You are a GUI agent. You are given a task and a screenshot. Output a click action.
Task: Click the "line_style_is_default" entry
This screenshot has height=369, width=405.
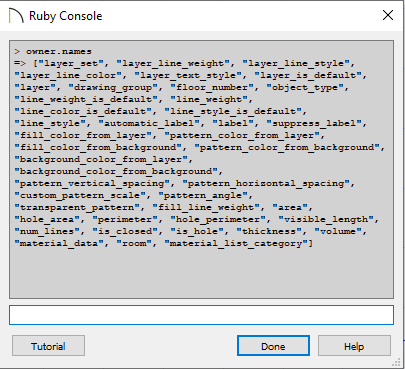click(x=233, y=112)
